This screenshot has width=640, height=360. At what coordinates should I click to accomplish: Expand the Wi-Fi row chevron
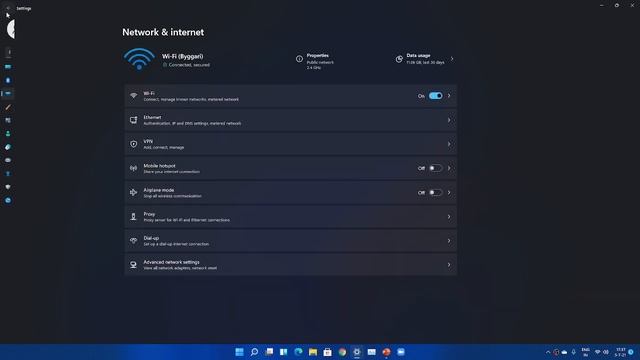(x=449, y=96)
